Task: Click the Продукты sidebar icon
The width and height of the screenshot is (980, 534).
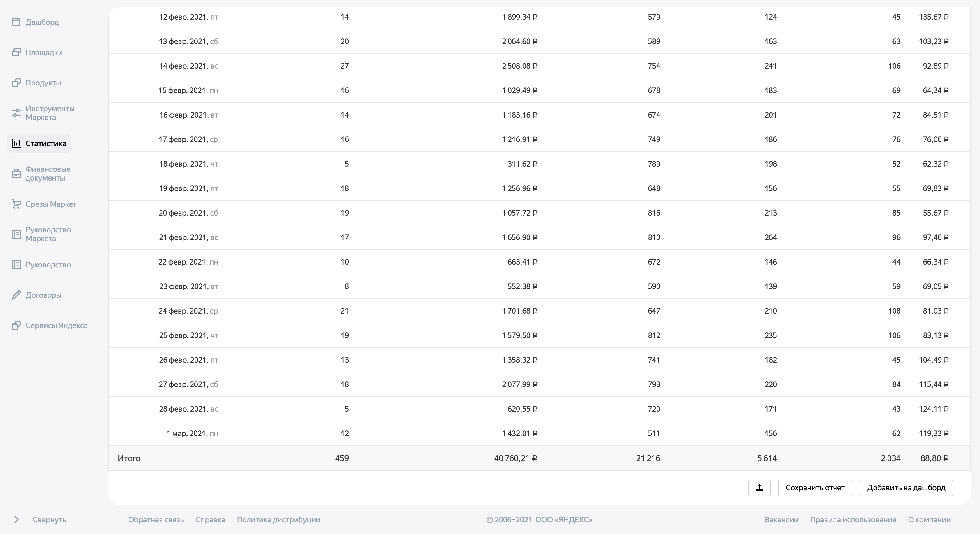Action: pos(16,83)
